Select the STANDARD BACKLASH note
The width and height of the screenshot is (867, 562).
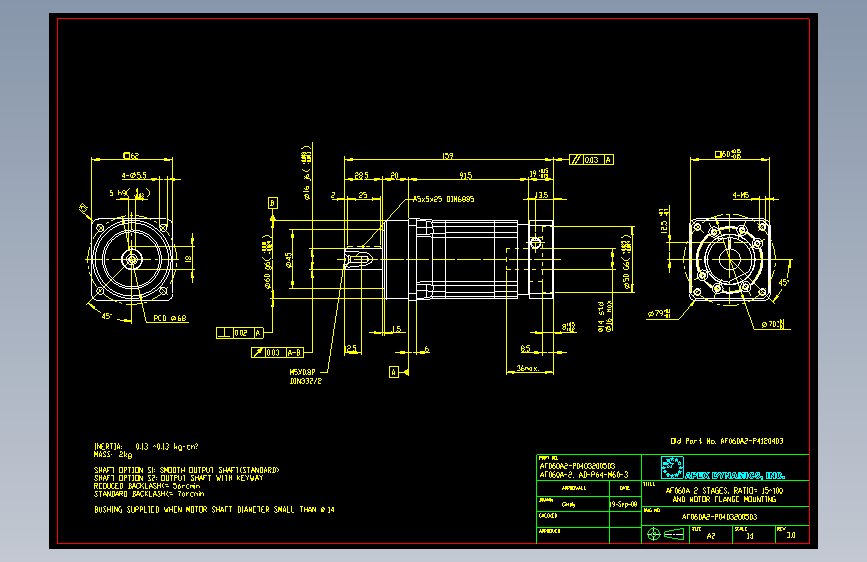(x=149, y=493)
